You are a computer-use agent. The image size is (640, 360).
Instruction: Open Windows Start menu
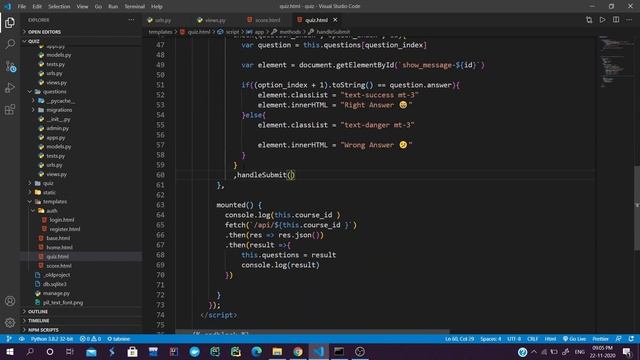tap(9, 351)
